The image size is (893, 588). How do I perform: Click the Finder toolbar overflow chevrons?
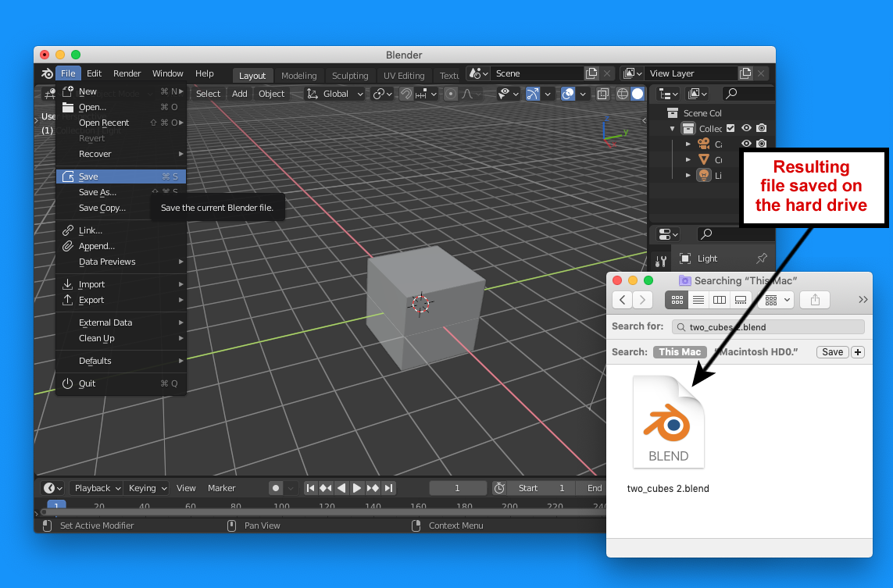(863, 299)
